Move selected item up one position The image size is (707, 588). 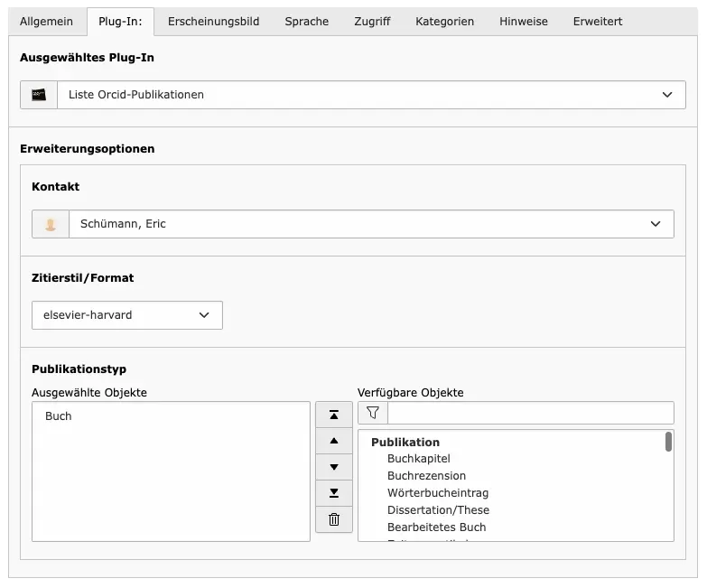tap(334, 441)
